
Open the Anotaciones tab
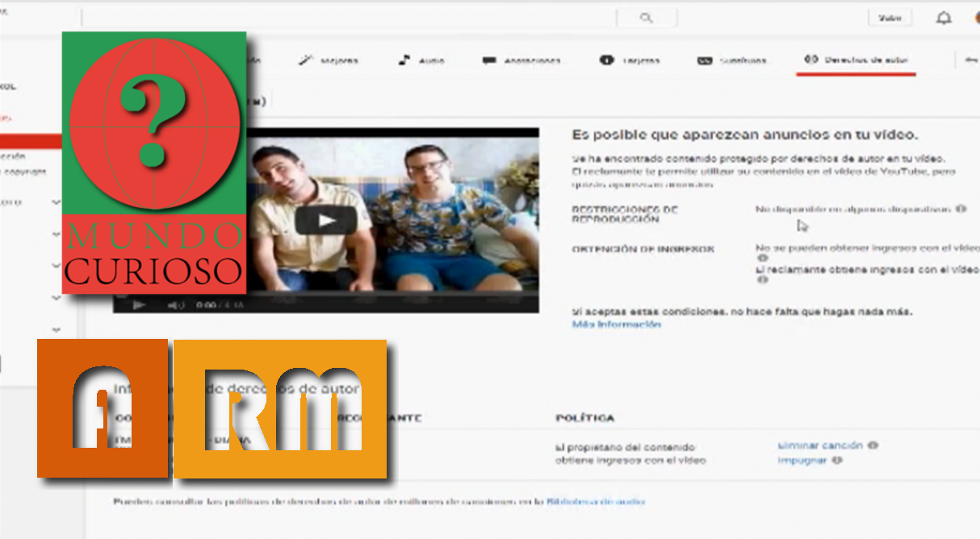(x=521, y=61)
